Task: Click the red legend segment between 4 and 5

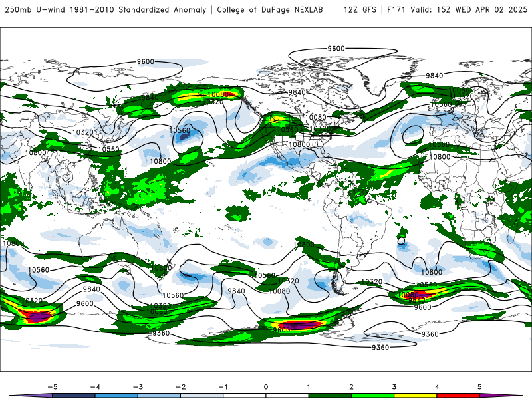Action: pyautogui.click(x=458, y=396)
